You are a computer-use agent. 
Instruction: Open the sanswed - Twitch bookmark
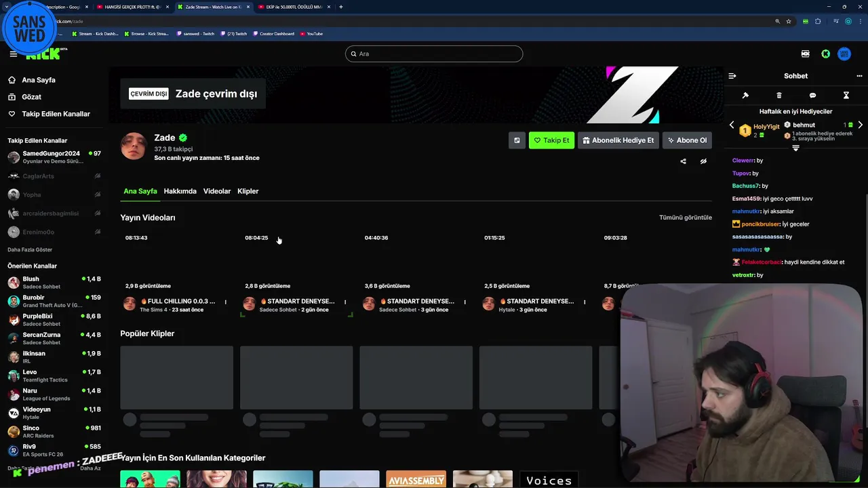pos(195,34)
